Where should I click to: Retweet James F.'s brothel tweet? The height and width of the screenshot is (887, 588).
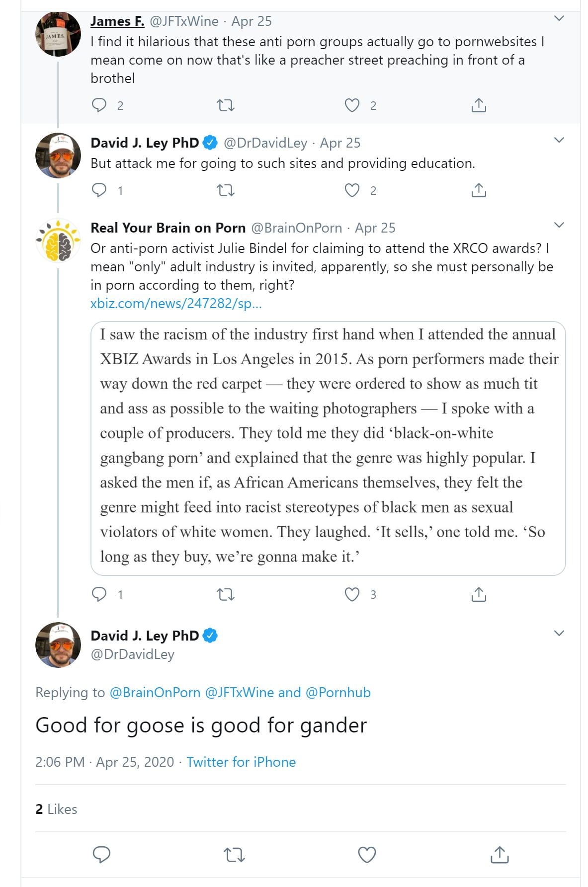coord(226,105)
